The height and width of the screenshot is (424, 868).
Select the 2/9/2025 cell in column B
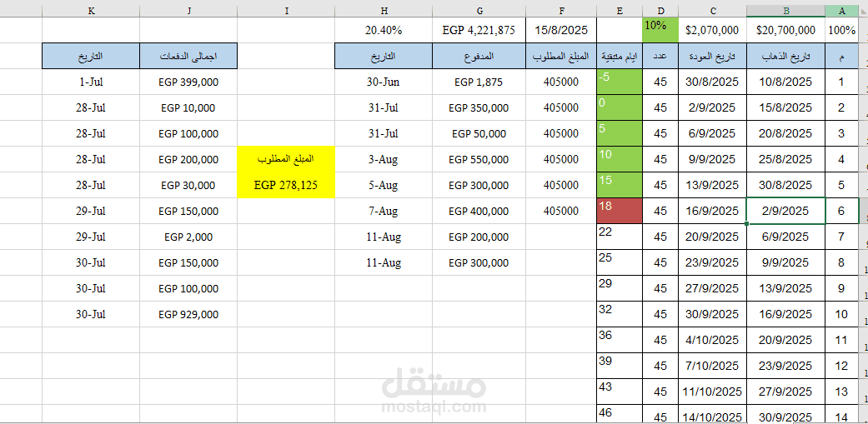785,211
